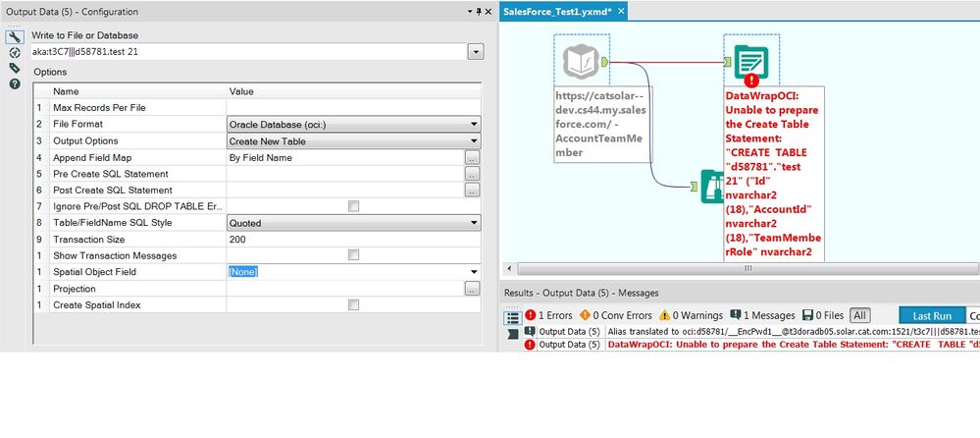This screenshot has height=438, width=980.
Task: Click canvas scrollbar left arrow
Action: tap(510, 268)
